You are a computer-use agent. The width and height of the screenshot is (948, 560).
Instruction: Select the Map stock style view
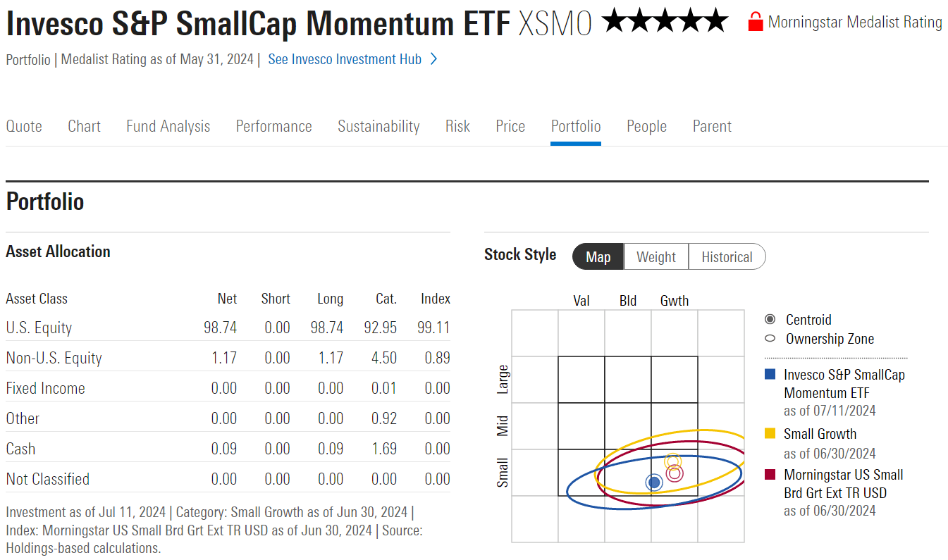[598, 257]
